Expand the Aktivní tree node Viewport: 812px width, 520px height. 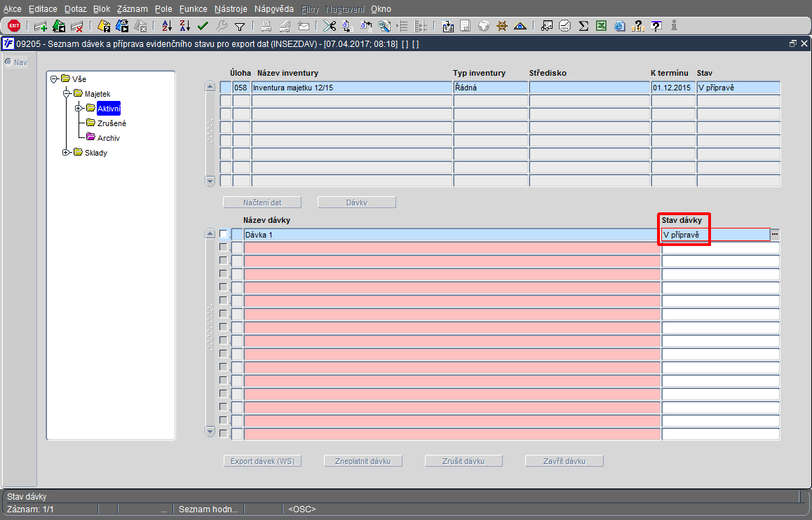79,108
